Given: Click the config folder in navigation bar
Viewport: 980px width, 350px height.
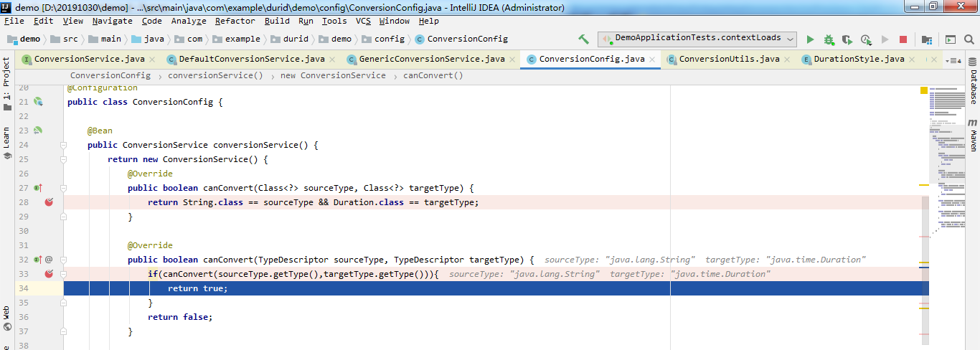Looking at the screenshot, I should (x=384, y=39).
